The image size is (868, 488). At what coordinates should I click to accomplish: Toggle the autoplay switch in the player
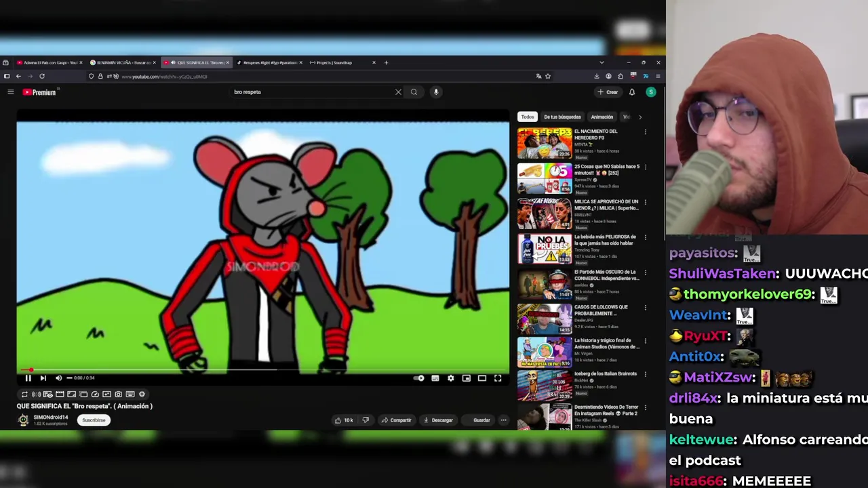click(x=420, y=378)
